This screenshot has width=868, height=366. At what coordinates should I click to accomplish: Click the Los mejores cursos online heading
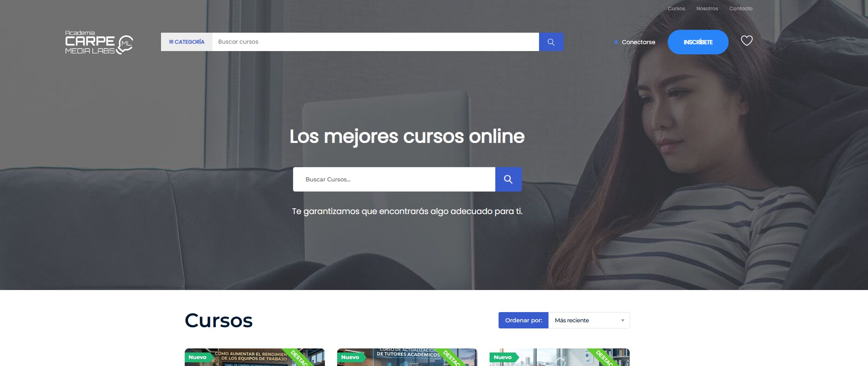[407, 136]
